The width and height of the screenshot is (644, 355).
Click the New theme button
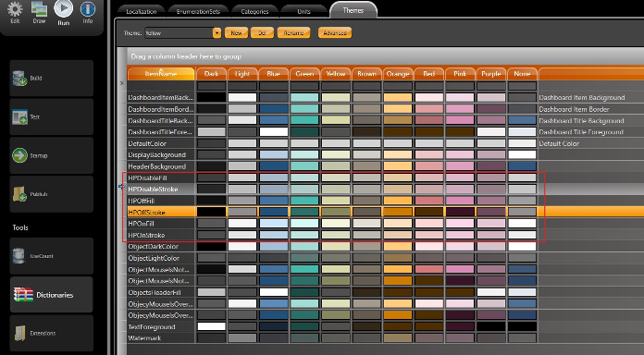236,33
